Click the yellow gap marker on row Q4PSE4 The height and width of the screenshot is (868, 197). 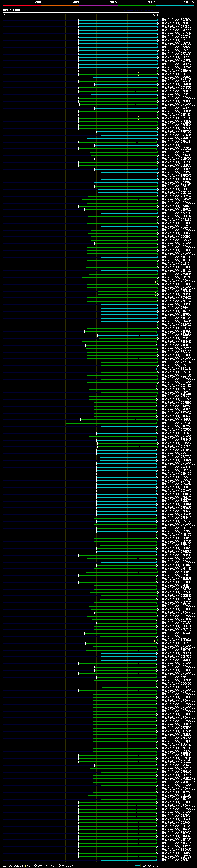[x=139, y=116]
